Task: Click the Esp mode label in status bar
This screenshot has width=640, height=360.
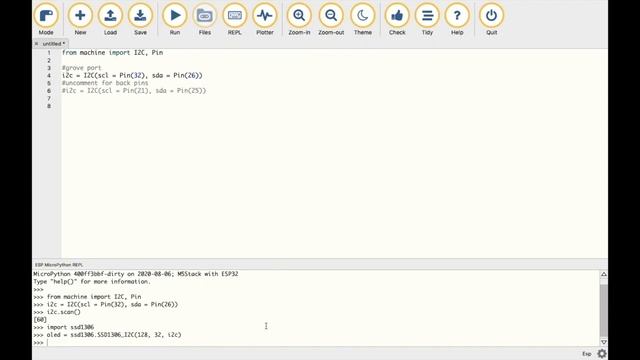Action: [587, 354]
